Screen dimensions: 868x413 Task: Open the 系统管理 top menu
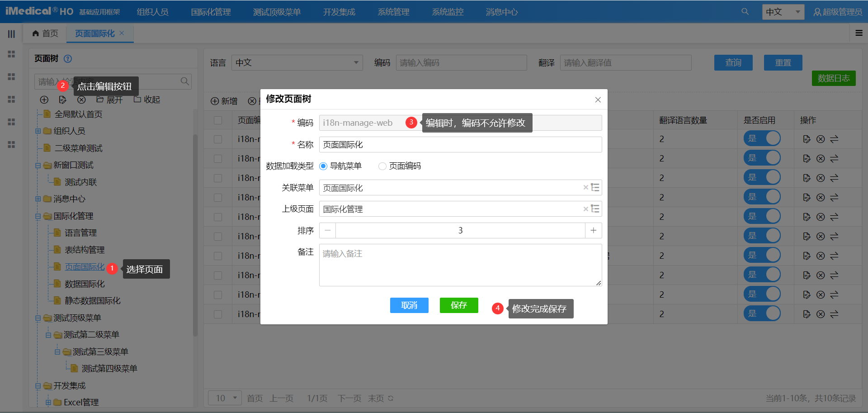[x=393, y=12]
